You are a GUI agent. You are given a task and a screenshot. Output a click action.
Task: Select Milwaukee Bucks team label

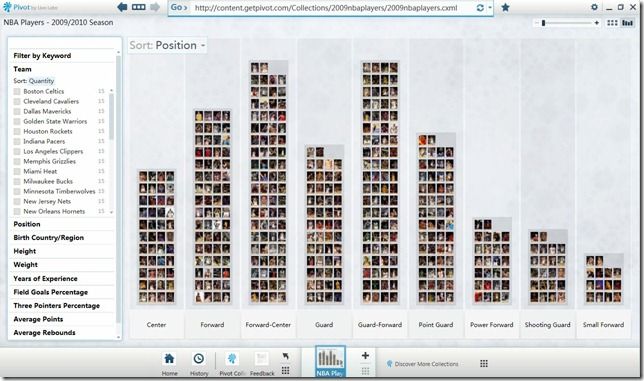48,181
